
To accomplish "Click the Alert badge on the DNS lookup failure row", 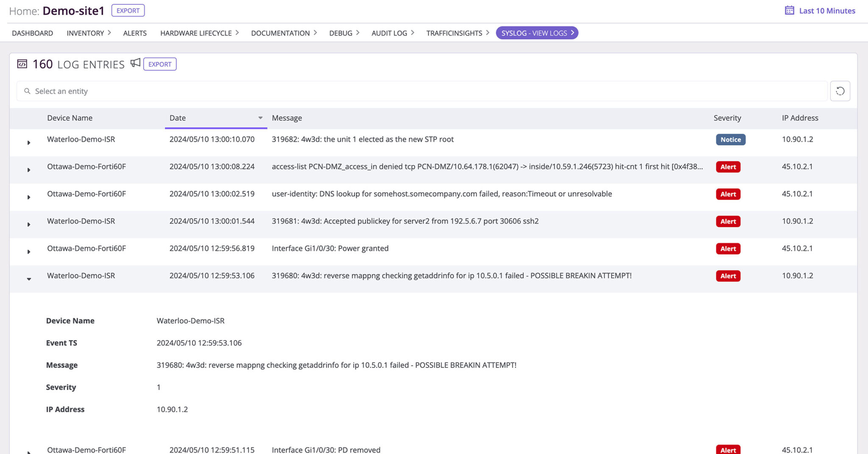I will [728, 194].
